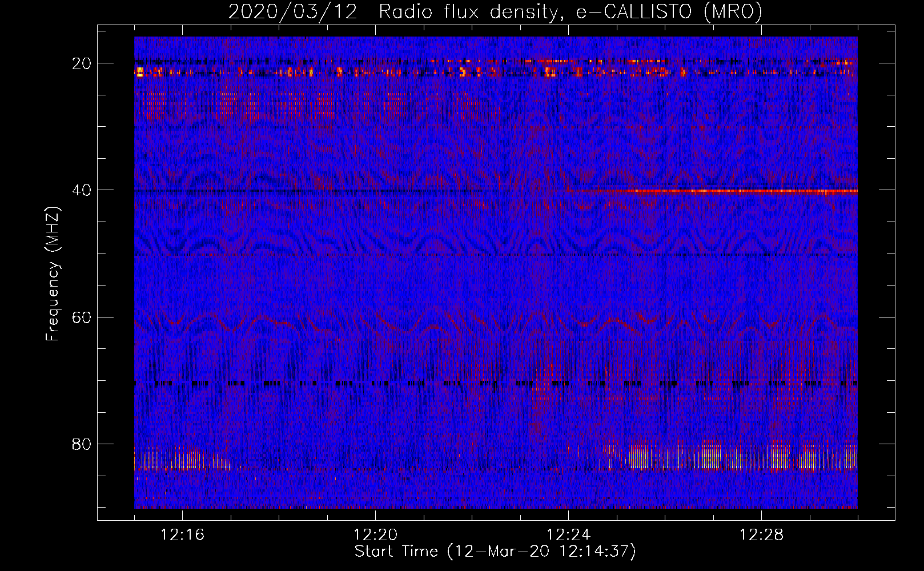Click the "Frequency (MHZ)" y-axis label

click(x=53, y=274)
